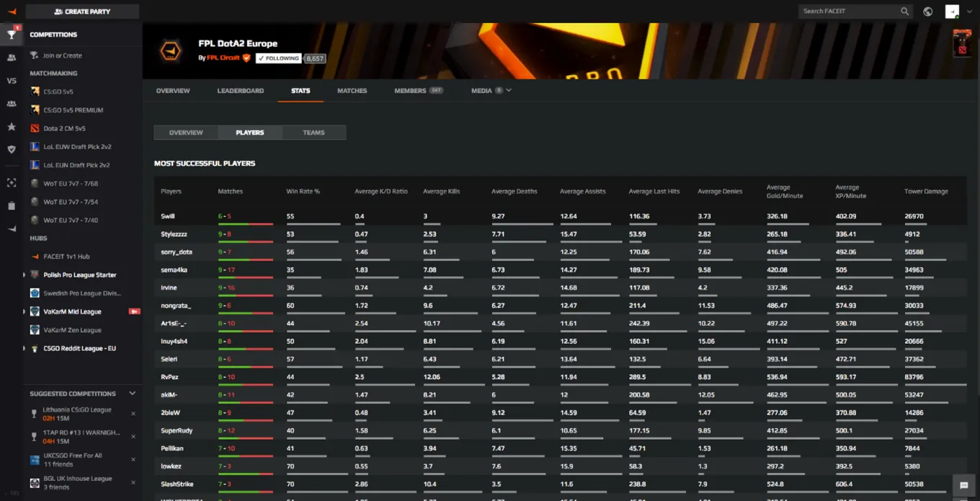Screen dimensions: 980x501
Task: Dismiss UKCSGO Free For All suggestion
Action: [x=133, y=459]
